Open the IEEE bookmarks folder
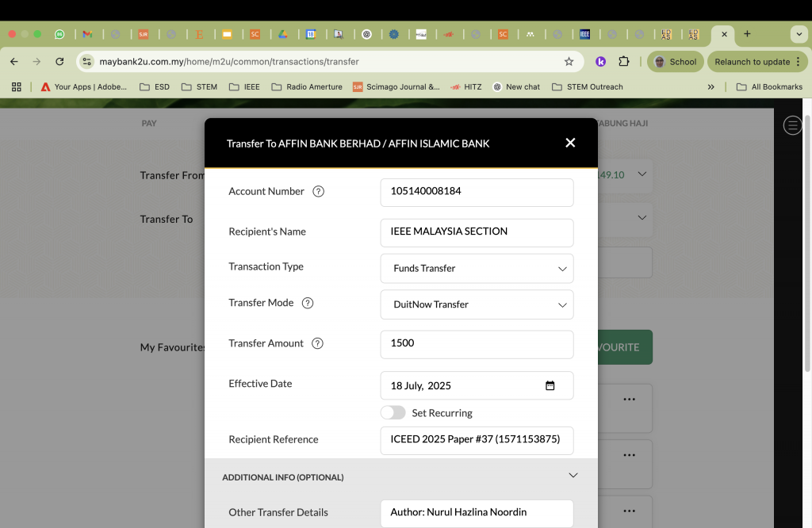Viewport: 812px width, 528px height. [244, 87]
